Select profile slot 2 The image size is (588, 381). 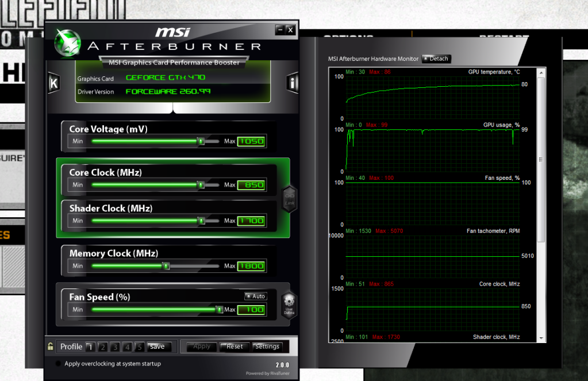[x=102, y=347]
